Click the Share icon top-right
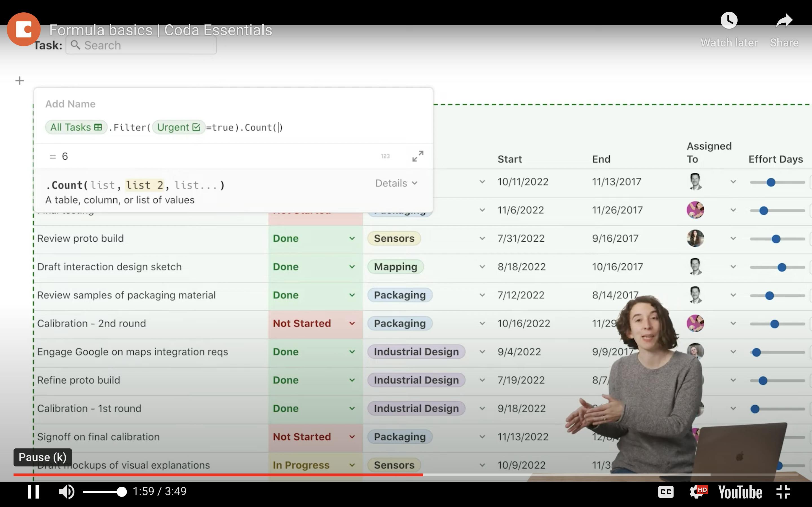Viewport: 812px width, 507px height. point(784,21)
